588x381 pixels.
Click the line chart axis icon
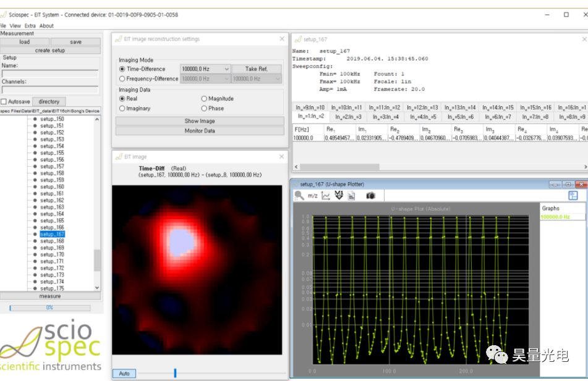[326, 195]
